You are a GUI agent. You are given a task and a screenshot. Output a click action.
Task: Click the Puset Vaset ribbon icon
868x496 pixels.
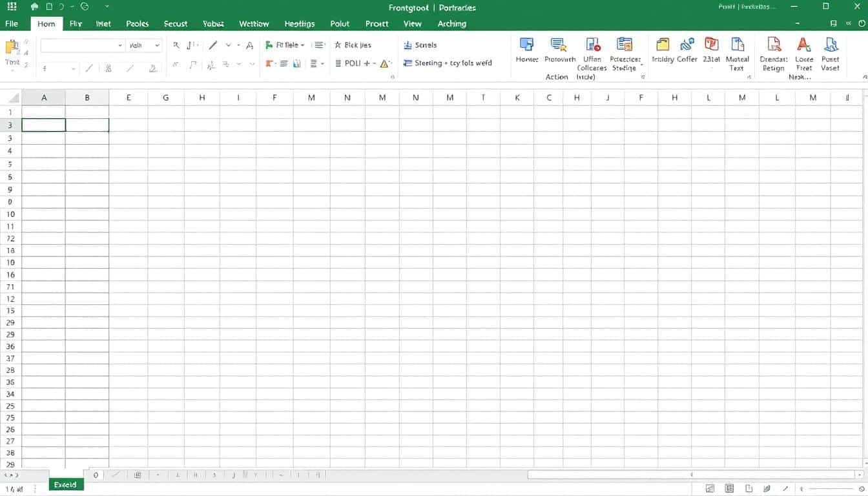pos(831,45)
